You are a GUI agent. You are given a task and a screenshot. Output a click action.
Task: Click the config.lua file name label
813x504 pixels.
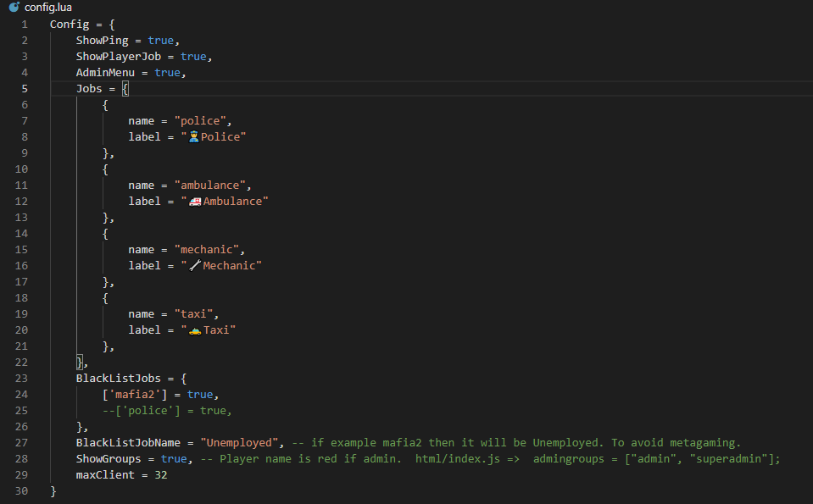48,8
